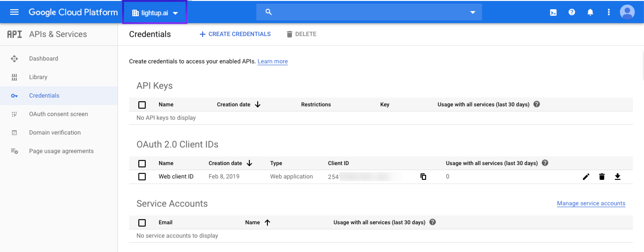Viewport: 644px width, 252px height.
Task: Edit the Web client ID credential
Action: tap(586, 177)
